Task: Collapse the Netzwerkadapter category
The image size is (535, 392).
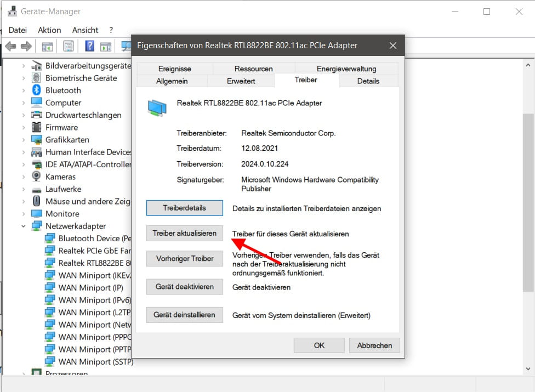Action: 23,226
